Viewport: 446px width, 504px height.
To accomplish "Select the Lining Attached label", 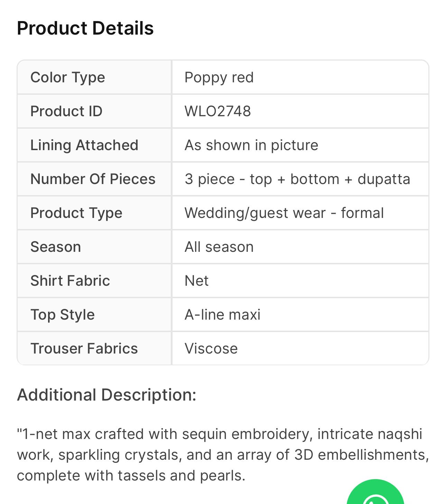I will [84, 145].
